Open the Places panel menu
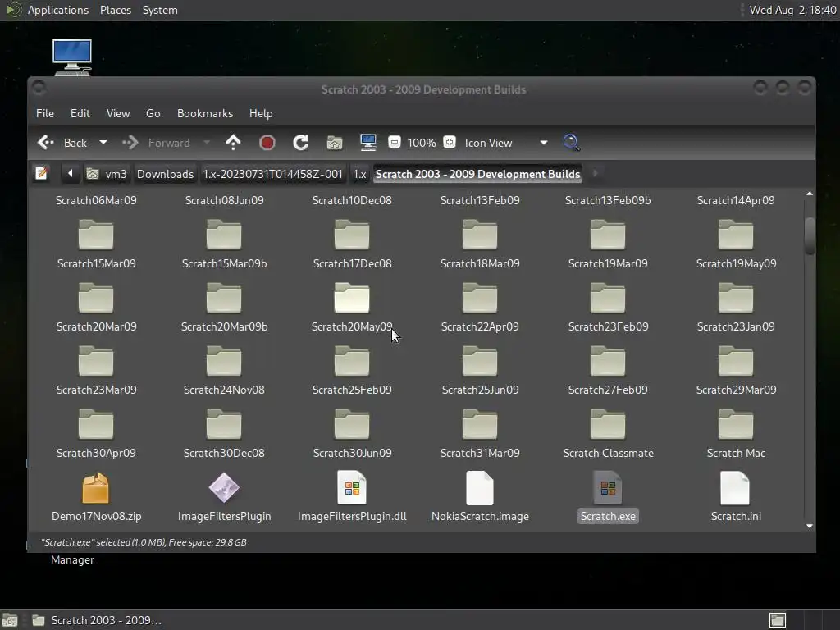Image resolution: width=840 pixels, height=630 pixels. [115, 10]
